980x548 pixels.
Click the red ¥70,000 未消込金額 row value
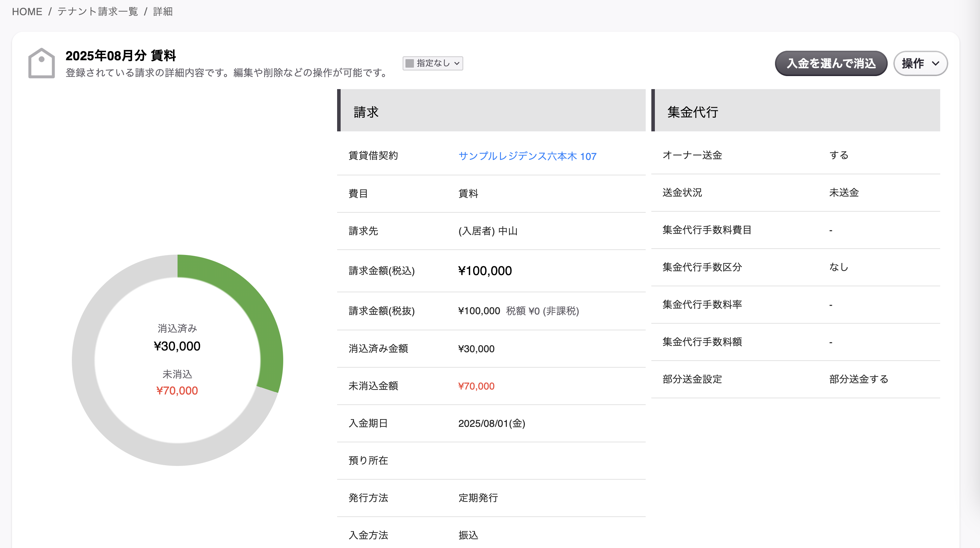(x=476, y=386)
